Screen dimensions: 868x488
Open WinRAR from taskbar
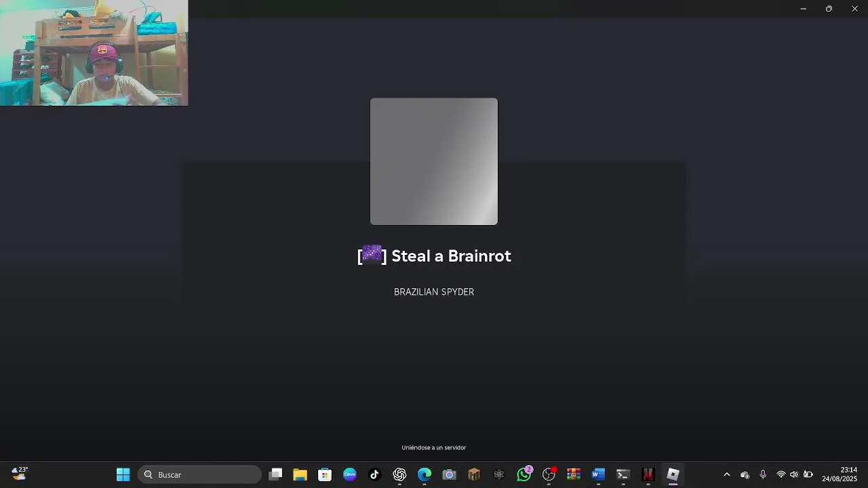(574, 474)
